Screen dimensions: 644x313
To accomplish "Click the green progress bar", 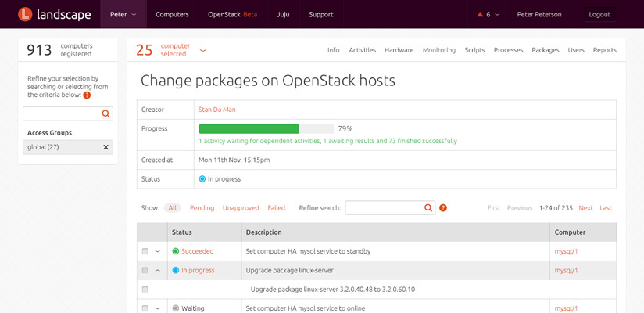I will click(x=249, y=129).
